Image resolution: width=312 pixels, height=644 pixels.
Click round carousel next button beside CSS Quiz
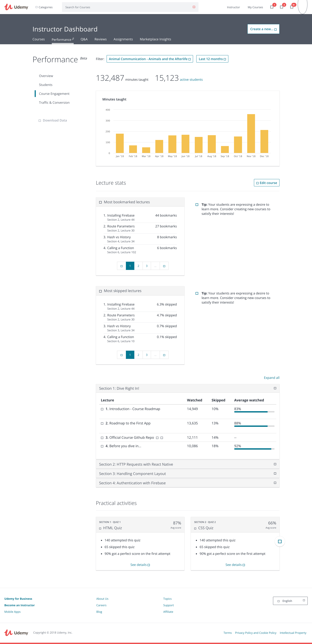pos(280,541)
